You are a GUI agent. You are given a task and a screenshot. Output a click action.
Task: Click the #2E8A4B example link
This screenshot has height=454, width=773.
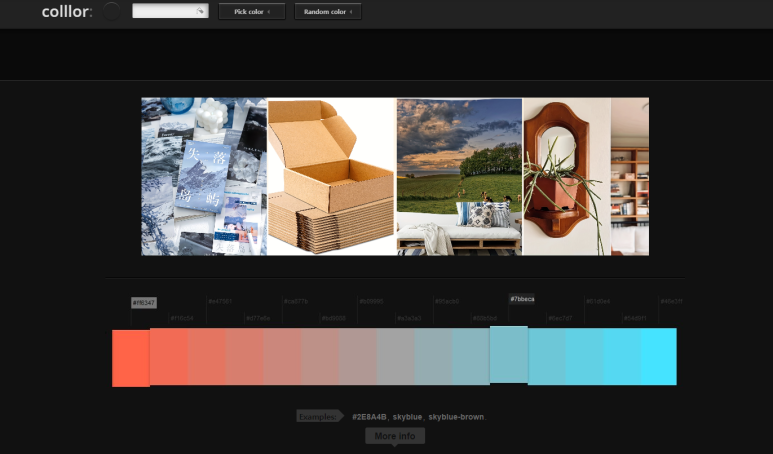[369, 417]
